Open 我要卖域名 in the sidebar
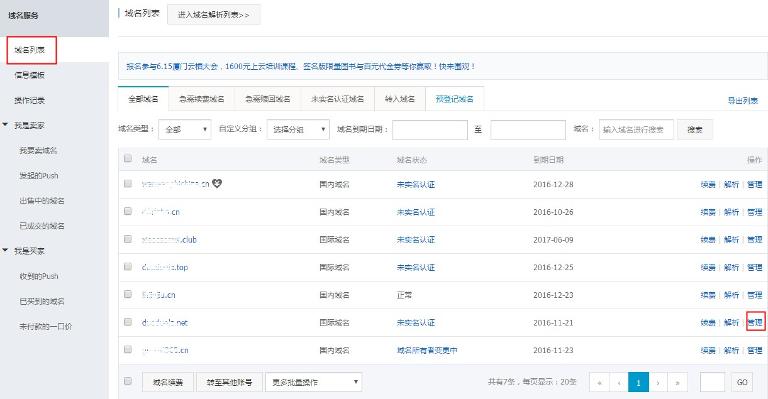Image resolution: width=768 pixels, height=399 pixels. (x=38, y=150)
